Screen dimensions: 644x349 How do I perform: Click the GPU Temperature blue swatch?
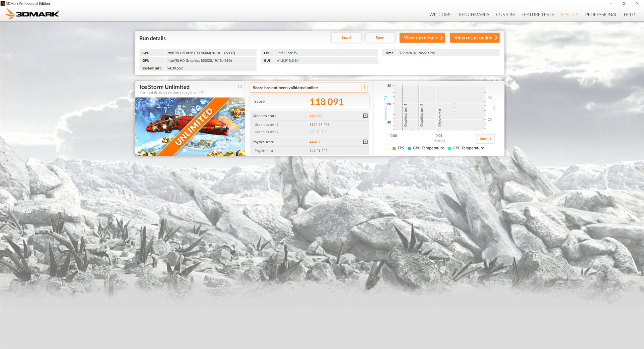coord(409,148)
